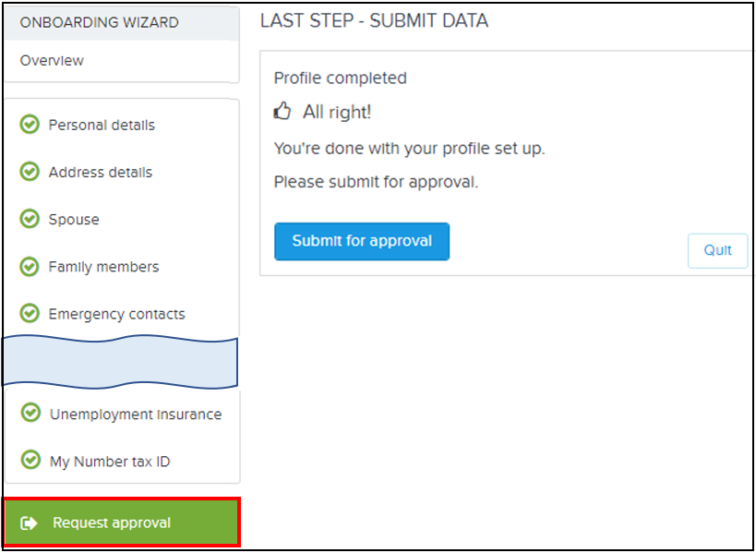
Task: Open the Overview wizard page
Action: (52, 61)
